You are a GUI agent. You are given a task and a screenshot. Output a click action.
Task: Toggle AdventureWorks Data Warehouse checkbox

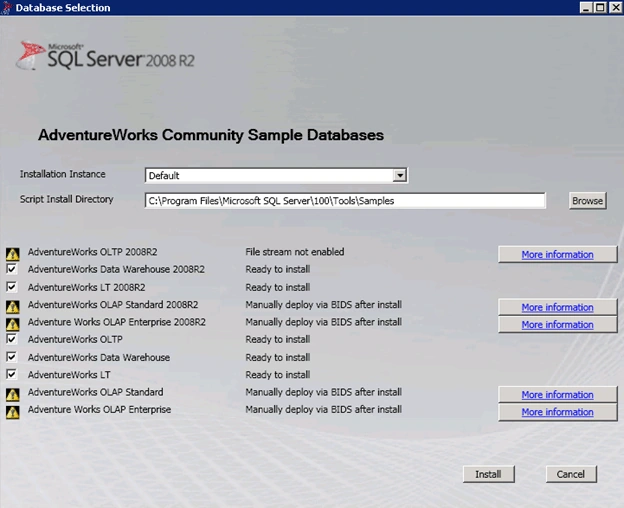coord(12,357)
